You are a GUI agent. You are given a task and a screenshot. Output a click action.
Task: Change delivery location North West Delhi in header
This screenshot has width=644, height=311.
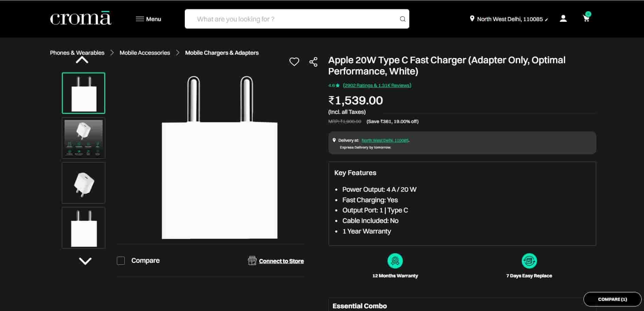coord(509,19)
